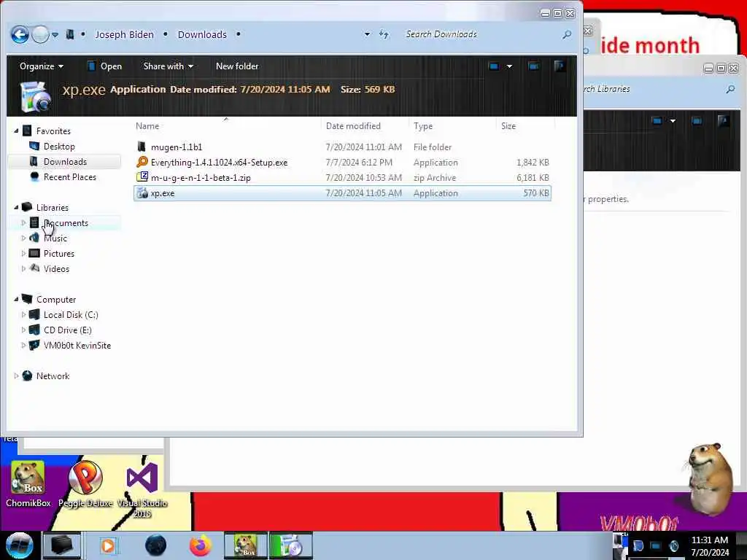Expand the Documents library
Image resolution: width=747 pixels, height=560 pixels.
[23, 222]
